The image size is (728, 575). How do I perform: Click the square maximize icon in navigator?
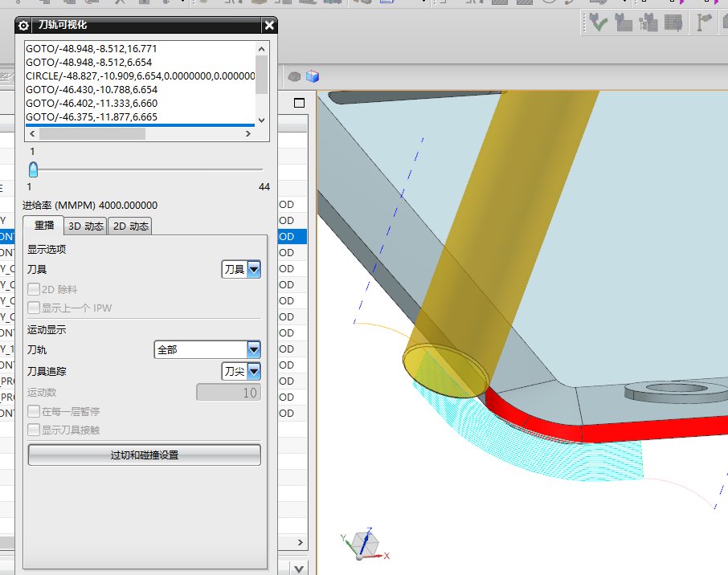click(x=300, y=103)
